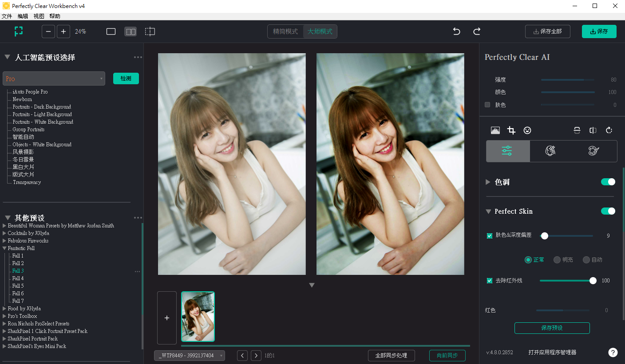
Task: Open the Pro preset dropdown
Action: 54,78
